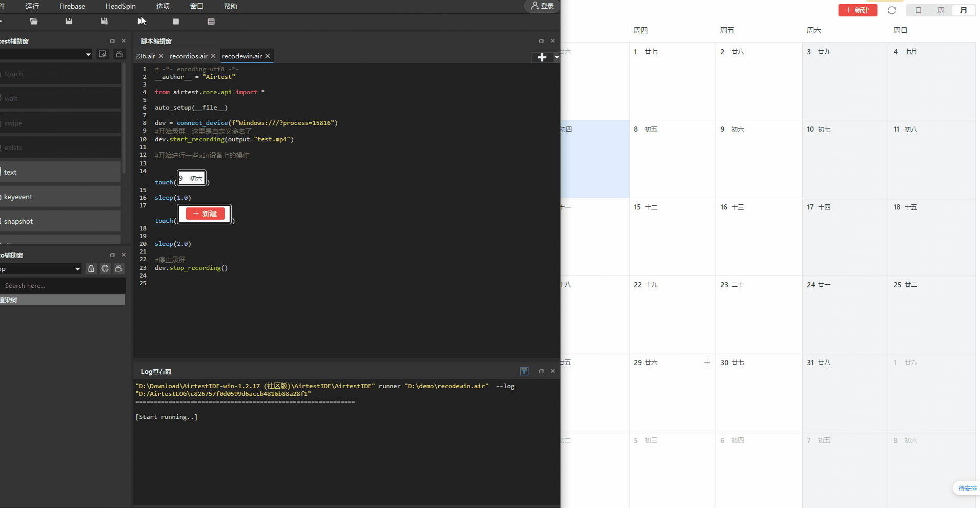The height and width of the screenshot is (508, 980).
Task: Click code line sleep(2.0)
Action: coord(173,244)
